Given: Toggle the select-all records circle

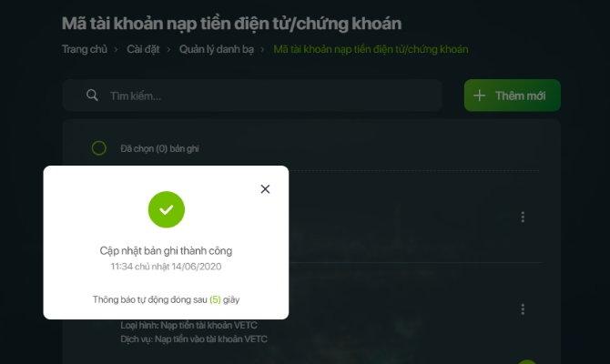Looking at the screenshot, I should pos(99,148).
